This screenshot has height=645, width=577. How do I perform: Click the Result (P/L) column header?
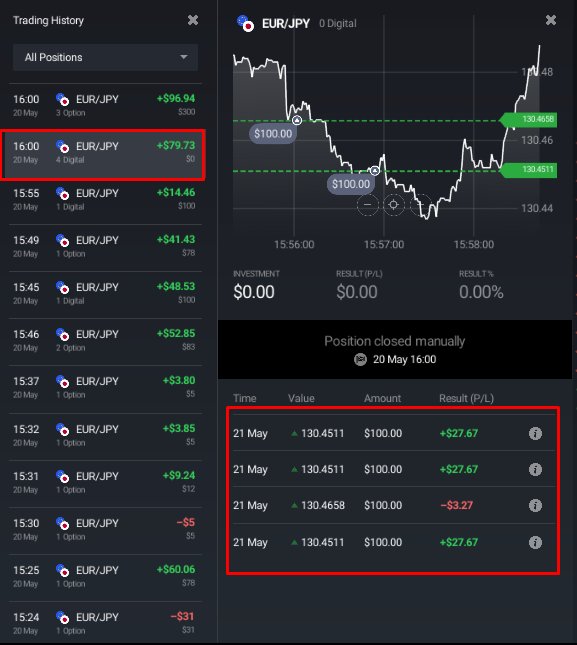tap(466, 398)
